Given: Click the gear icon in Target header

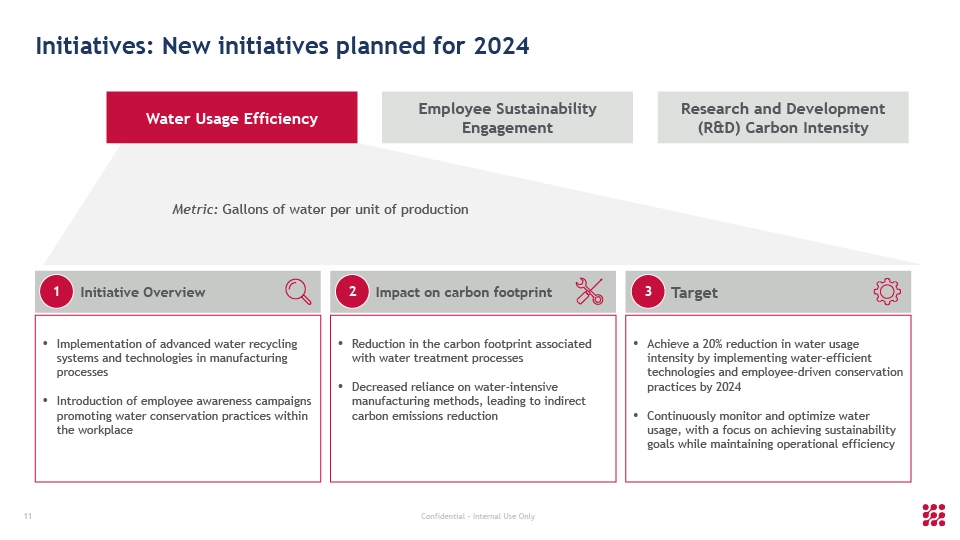Looking at the screenshot, I should [887, 291].
